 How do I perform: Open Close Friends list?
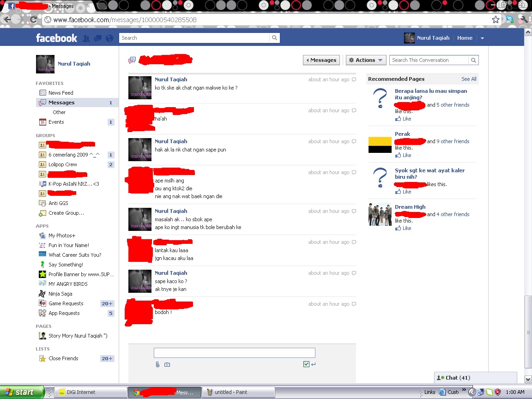[x=63, y=358]
